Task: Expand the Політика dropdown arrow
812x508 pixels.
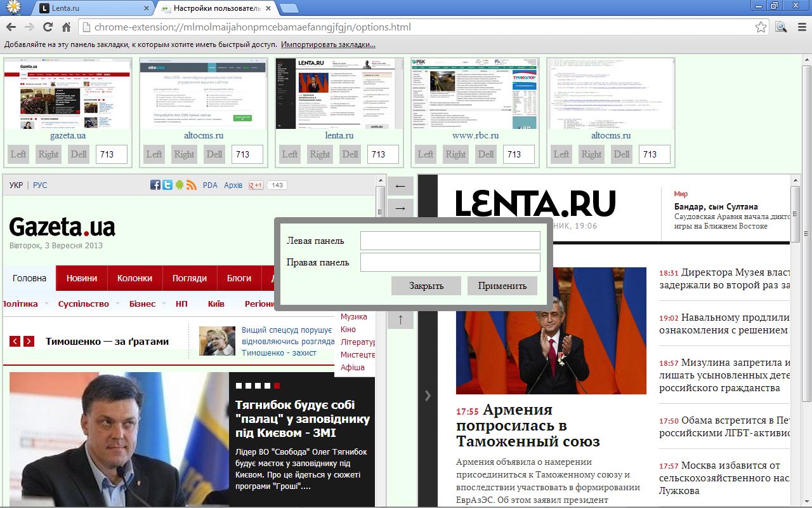Action: [x=45, y=304]
